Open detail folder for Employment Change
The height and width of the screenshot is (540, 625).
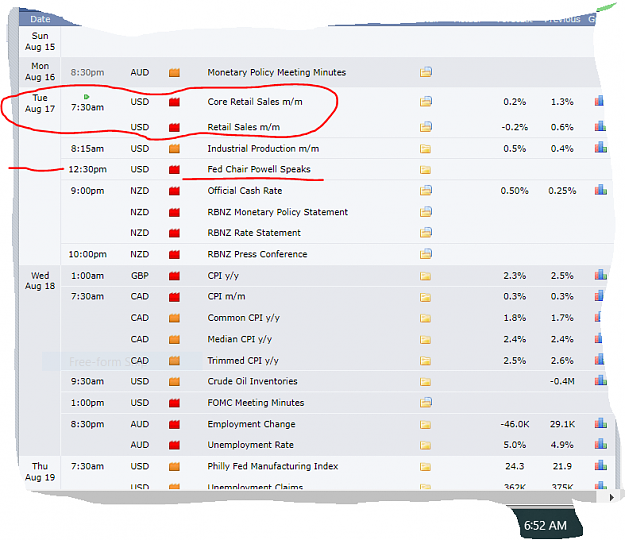[425, 425]
